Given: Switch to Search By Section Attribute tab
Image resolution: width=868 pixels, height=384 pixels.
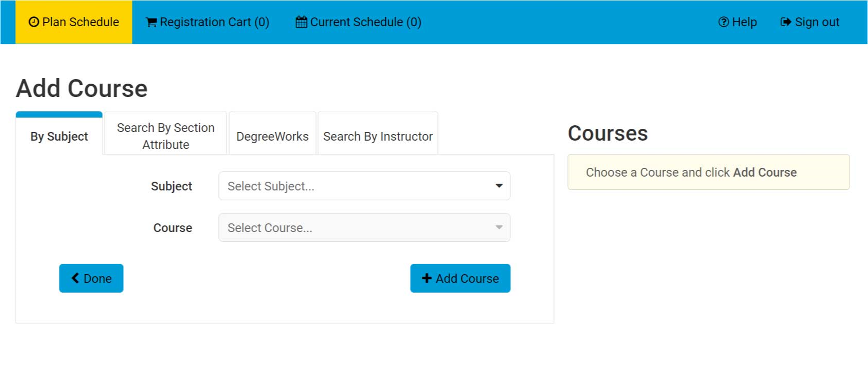Looking at the screenshot, I should pyautogui.click(x=166, y=136).
